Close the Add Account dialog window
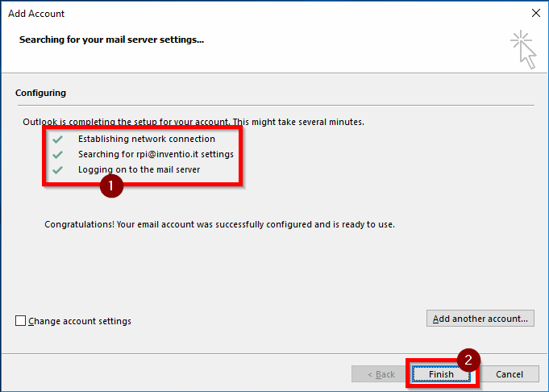 [536, 13]
